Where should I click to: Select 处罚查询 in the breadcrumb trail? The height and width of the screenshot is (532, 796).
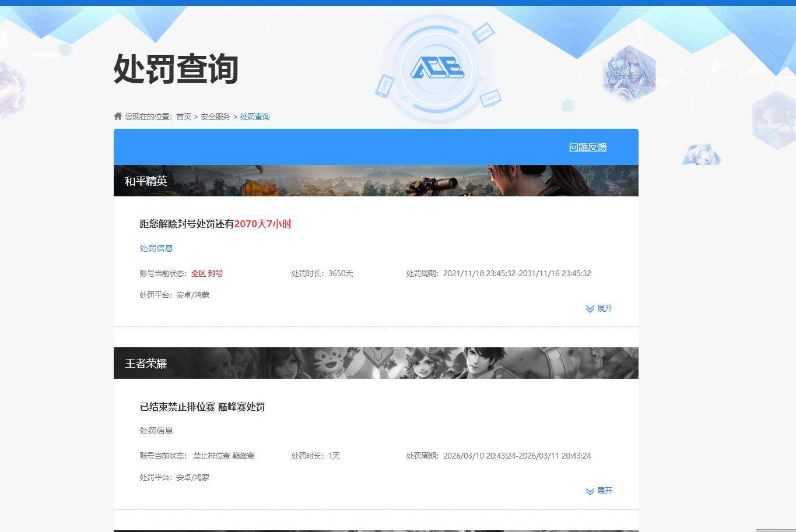pos(255,116)
